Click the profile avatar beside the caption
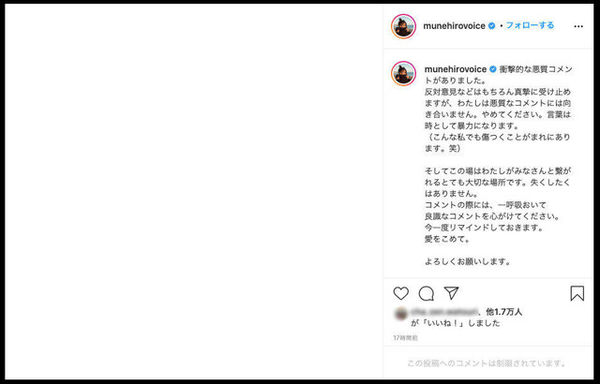Image resolution: width=600 pixels, height=384 pixels. (x=403, y=73)
